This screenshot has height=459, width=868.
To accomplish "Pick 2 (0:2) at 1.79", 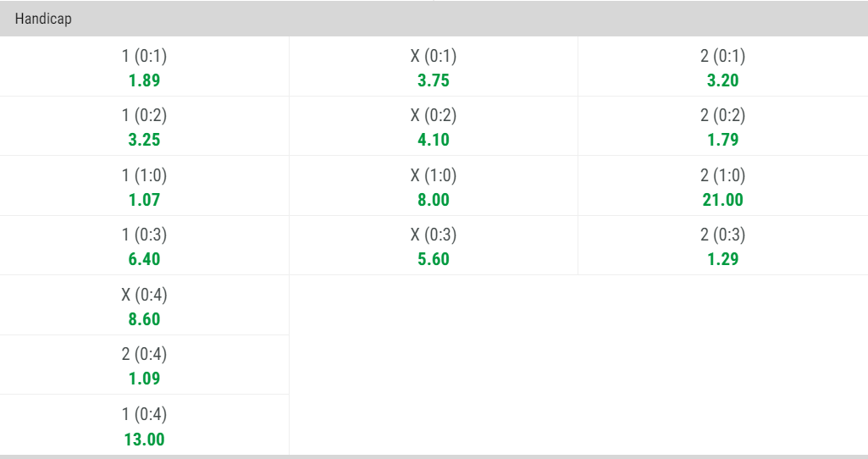I will [x=723, y=126].
